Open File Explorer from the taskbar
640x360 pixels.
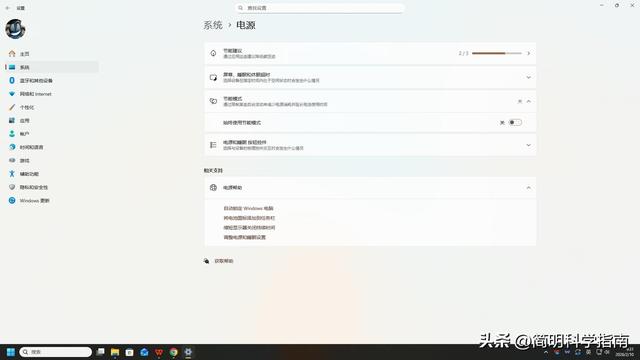(x=115, y=352)
